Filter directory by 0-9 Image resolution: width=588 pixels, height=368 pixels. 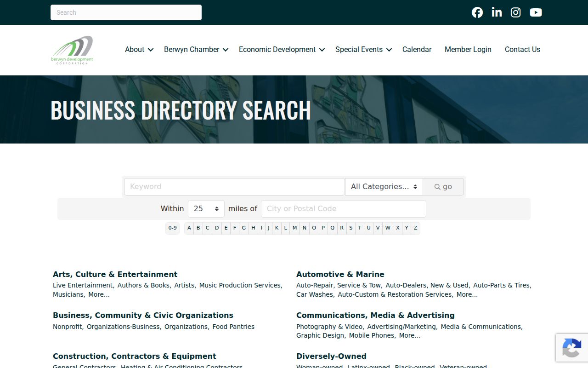click(172, 228)
